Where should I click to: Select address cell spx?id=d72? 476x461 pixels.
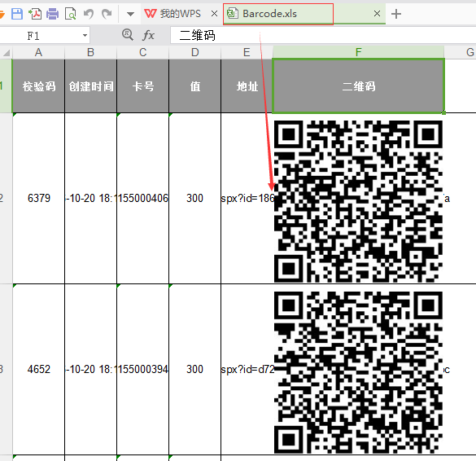[x=247, y=370]
